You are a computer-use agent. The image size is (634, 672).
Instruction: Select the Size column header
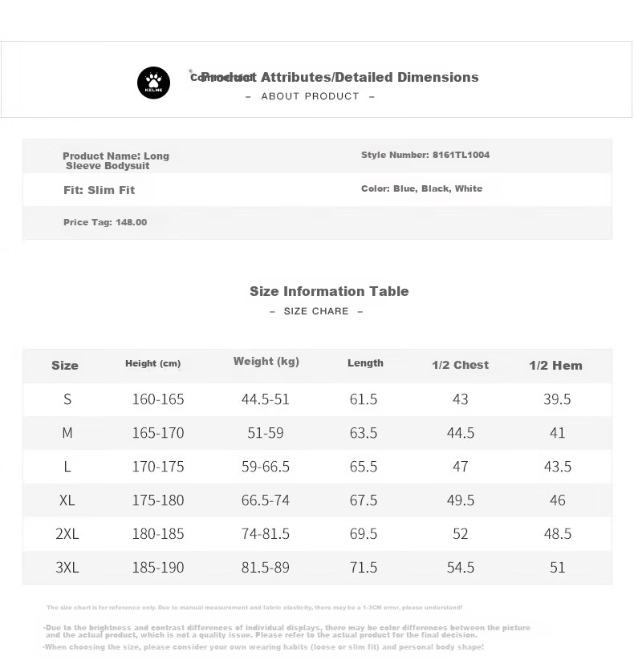[65, 366]
